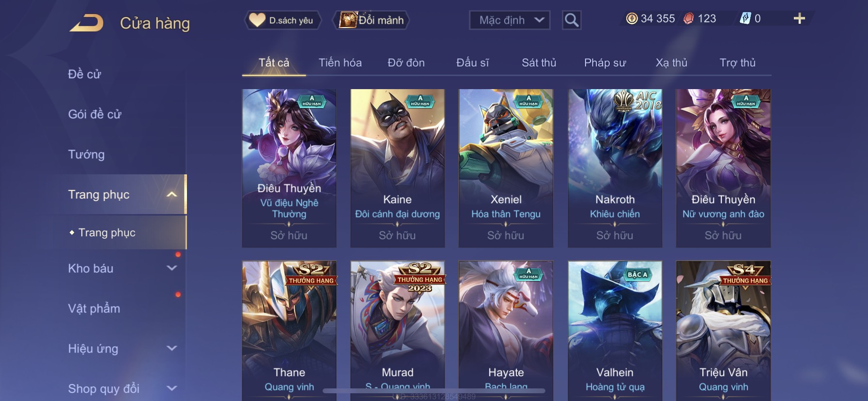Select the Tiến hóa filter tab
The width and height of the screenshot is (868, 401).
click(340, 63)
